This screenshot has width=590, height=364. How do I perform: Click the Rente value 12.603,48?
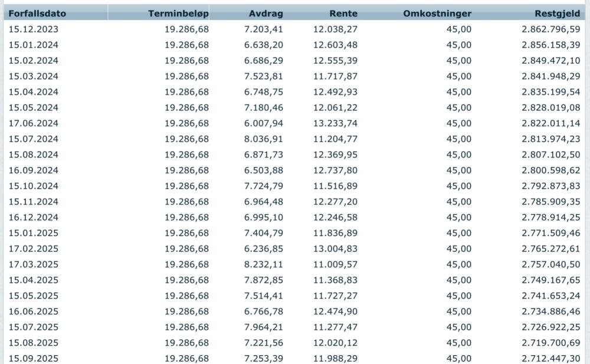coord(335,45)
